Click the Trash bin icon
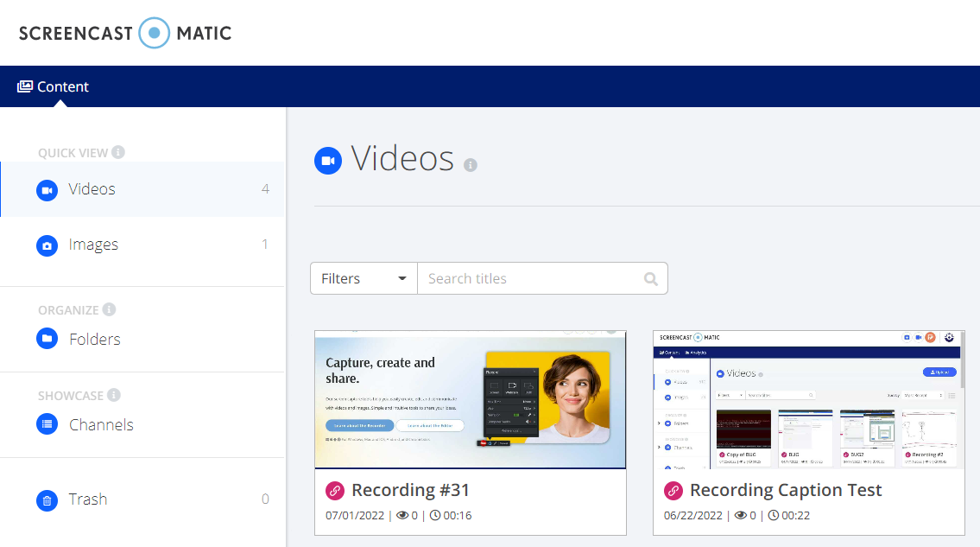 [x=47, y=500]
